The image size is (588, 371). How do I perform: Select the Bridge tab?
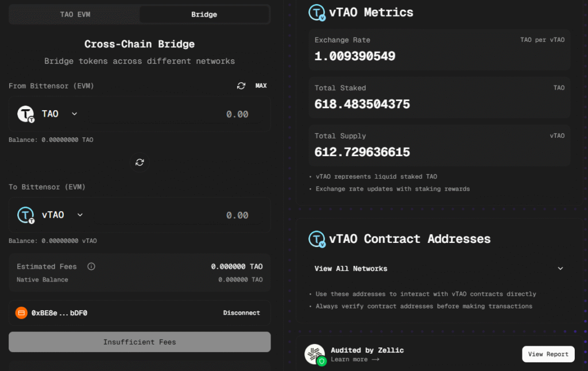pos(204,14)
